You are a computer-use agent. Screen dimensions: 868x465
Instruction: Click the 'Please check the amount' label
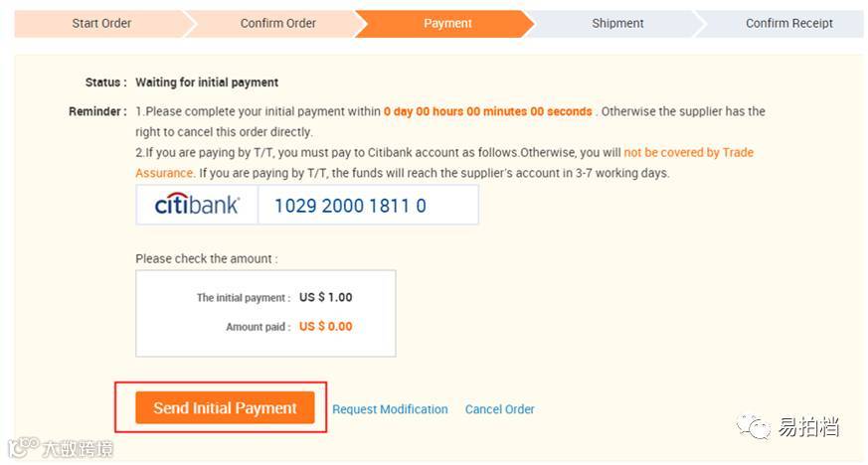point(206,258)
